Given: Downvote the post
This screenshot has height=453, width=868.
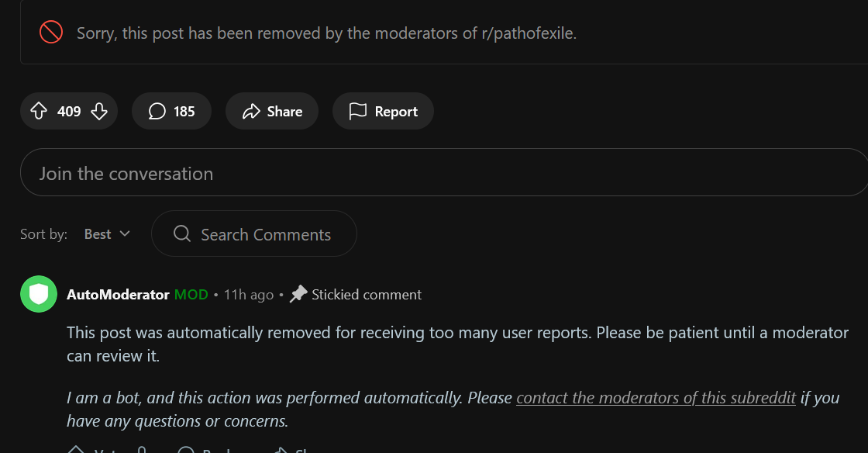Looking at the screenshot, I should (99, 111).
